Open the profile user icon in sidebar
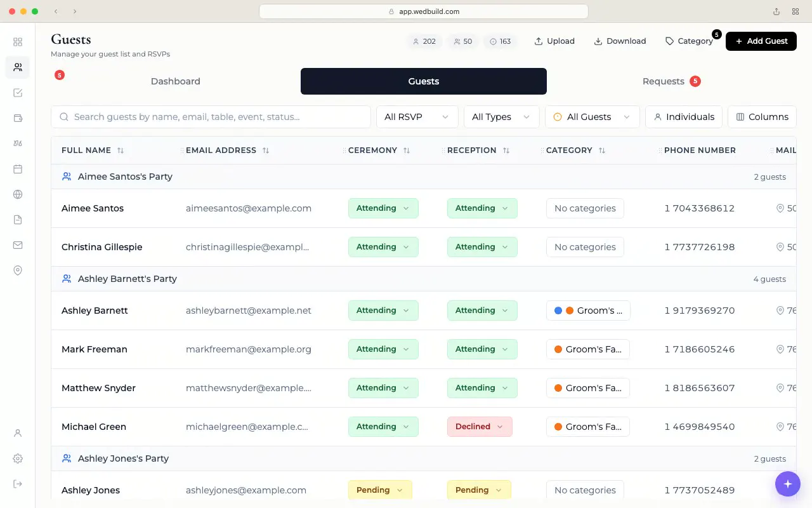This screenshot has height=508, width=812. coord(18,433)
